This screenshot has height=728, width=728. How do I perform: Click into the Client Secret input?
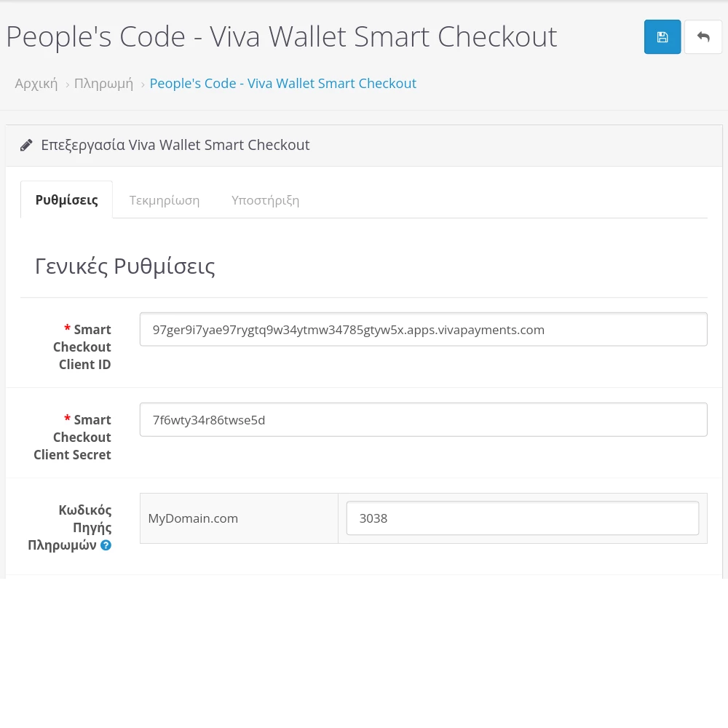[x=423, y=420]
